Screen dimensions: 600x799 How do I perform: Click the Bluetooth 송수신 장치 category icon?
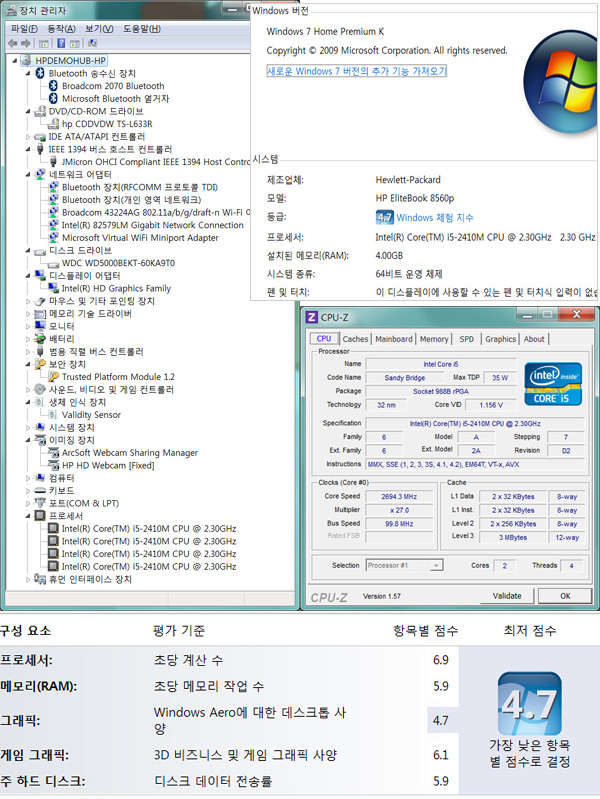(x=40, y=73)
